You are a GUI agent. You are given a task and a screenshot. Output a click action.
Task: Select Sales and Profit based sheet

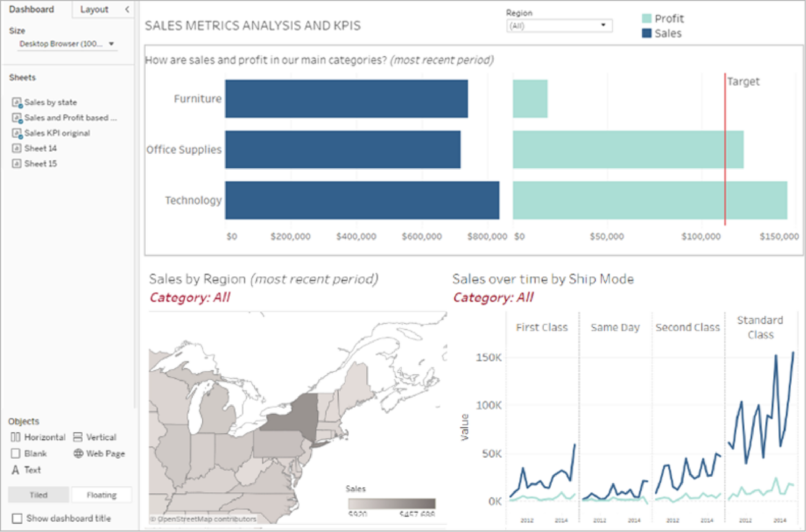coord(66,118)
